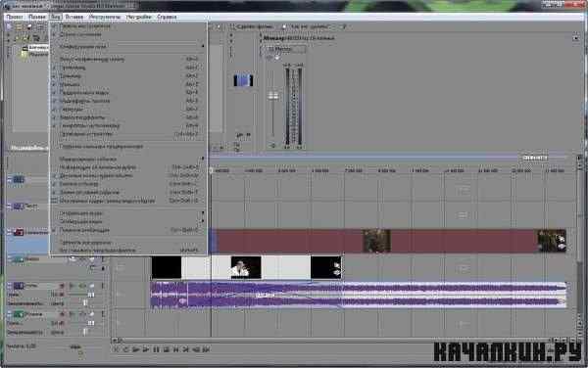Viewport: 588px width, 368px height.
Task: Jump to project end with Go to End
Action: 185,349
